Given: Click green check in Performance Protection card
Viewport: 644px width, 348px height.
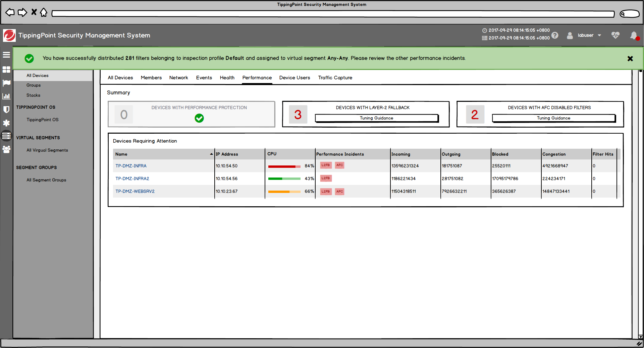Looking at the screenshot, I should tap(199, 118).
